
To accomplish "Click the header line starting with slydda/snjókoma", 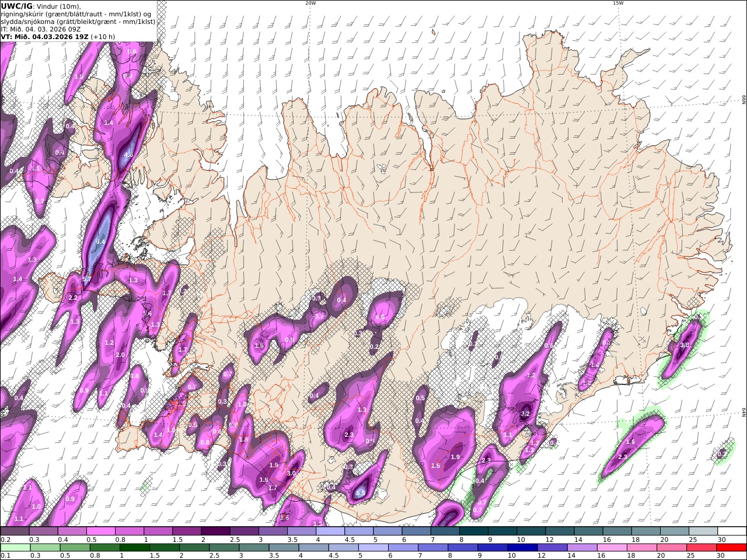I will click(78, 21).
